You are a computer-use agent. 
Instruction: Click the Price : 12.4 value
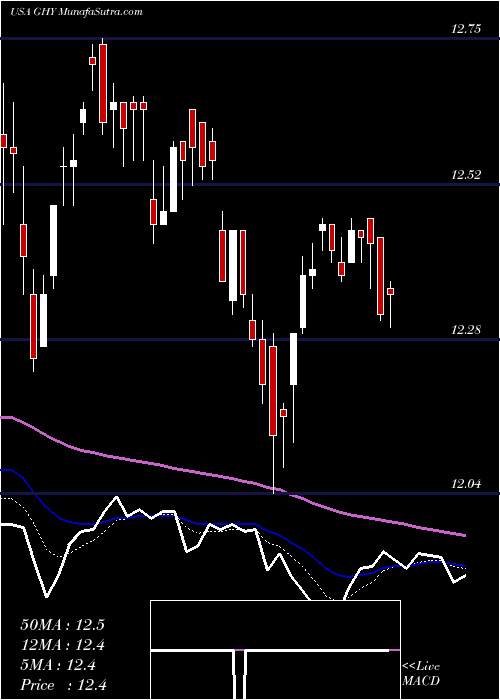(x=62, y=685)
